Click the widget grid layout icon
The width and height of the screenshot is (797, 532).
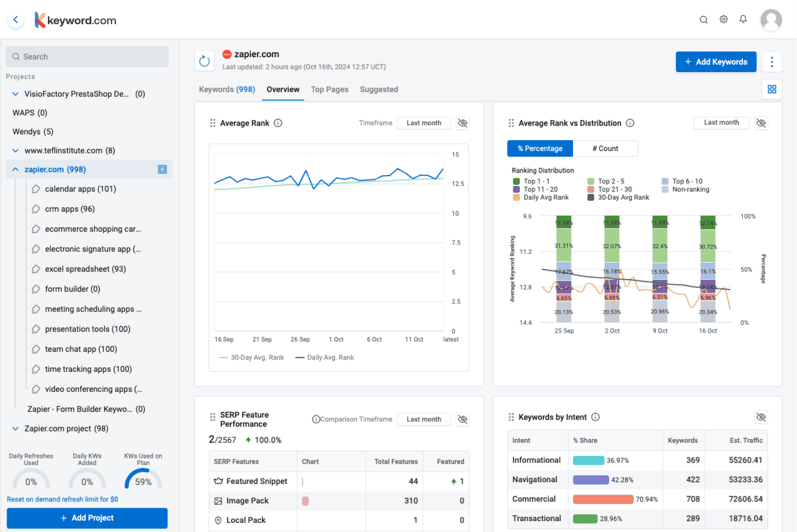(771, 89)
